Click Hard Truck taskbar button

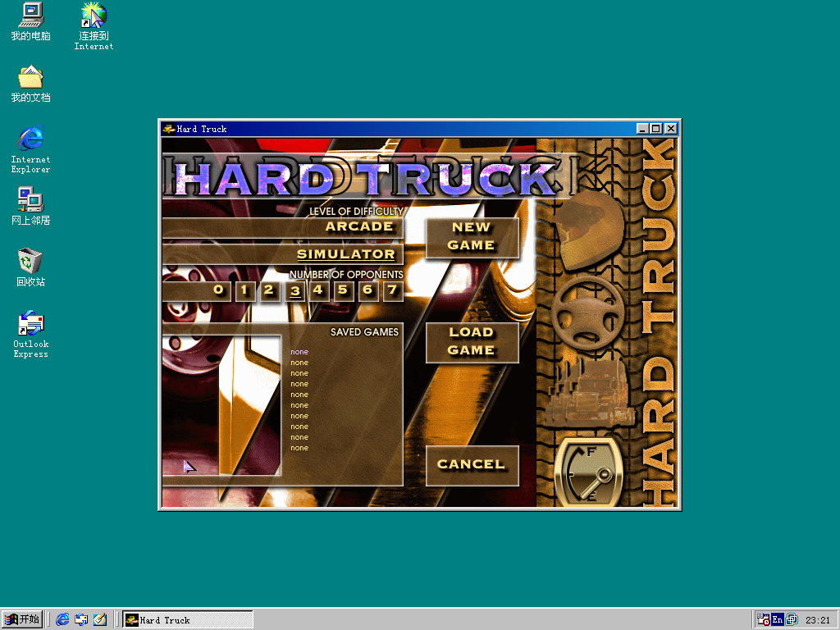point(188,620)
